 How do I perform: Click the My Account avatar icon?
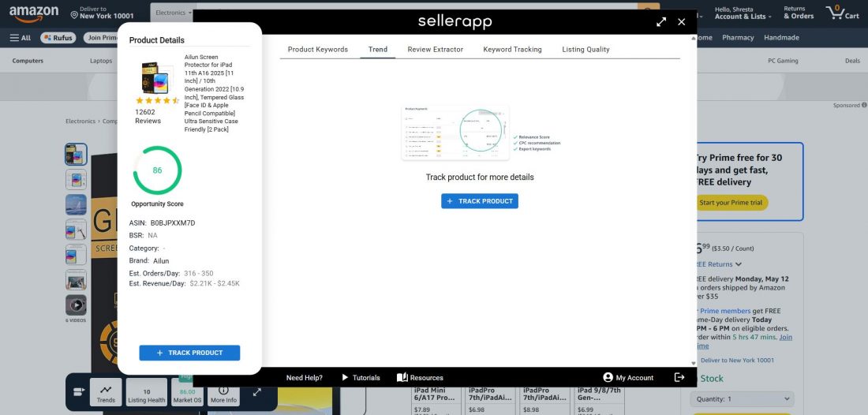608,377
